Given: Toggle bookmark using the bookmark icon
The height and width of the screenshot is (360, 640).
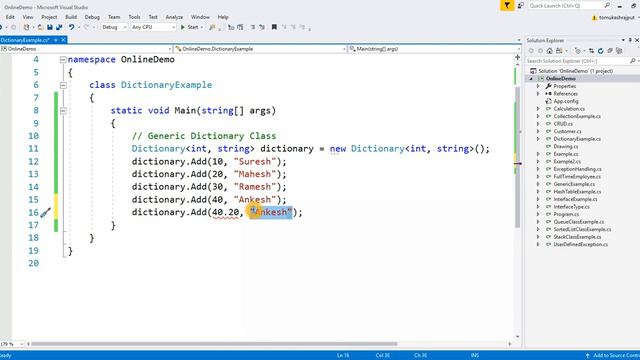Looking at the screenshot, I should pyautogui.click(x=274, y=27).
